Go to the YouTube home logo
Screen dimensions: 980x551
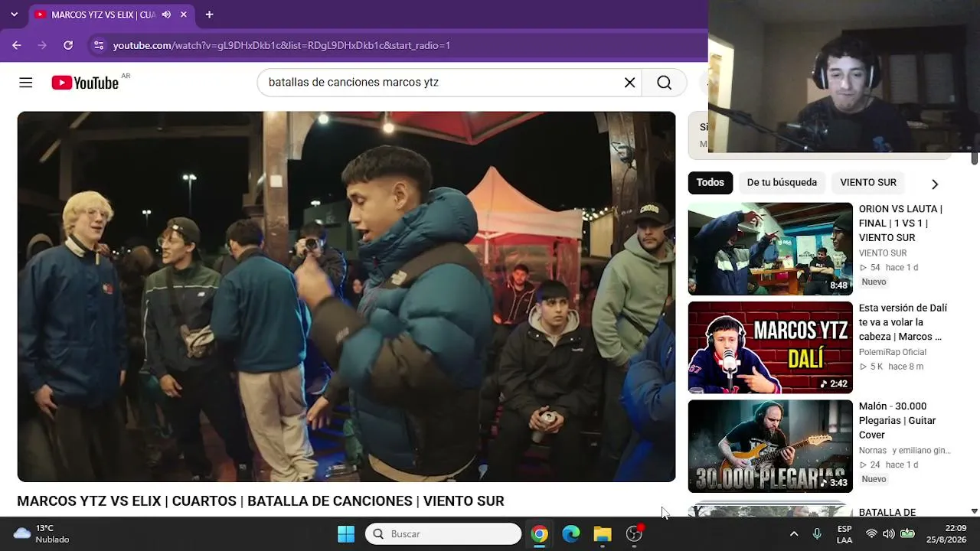point(85,83)
